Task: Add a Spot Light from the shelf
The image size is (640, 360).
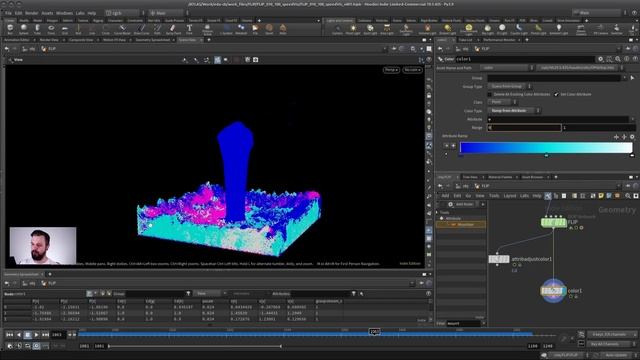Action: tap(370, 29)
